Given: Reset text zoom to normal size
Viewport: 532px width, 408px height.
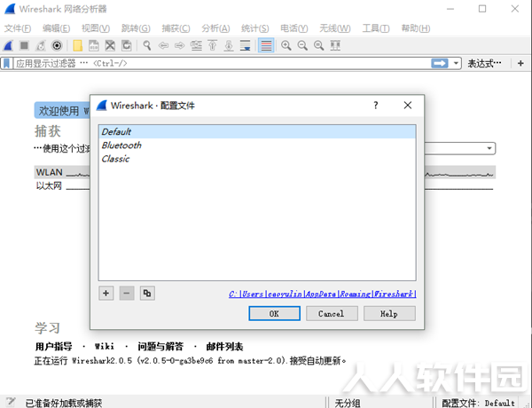Looking at the screenshot, I should 318,45.
